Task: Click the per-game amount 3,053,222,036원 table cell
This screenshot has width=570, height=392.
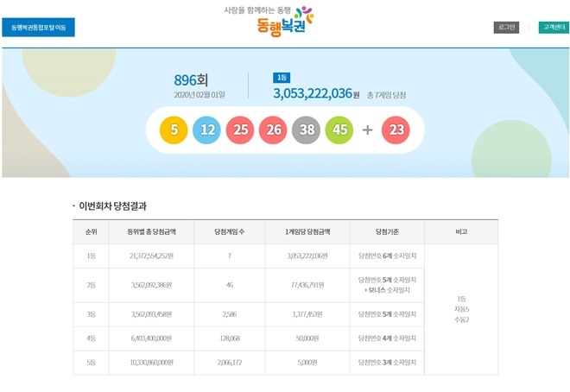Action: (x=307, y=256)
